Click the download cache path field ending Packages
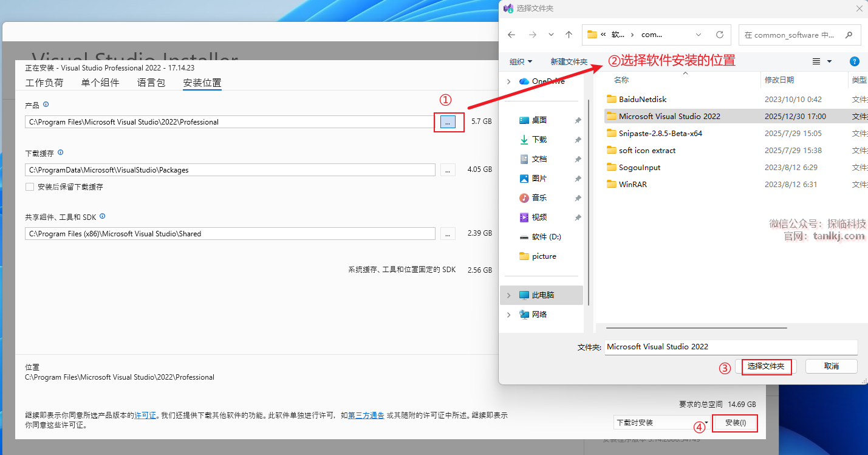 (x=230, y=170)
